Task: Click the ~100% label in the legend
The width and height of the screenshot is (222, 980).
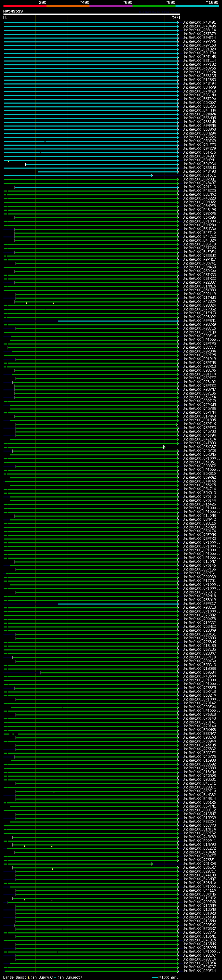Action: [212, 3]
